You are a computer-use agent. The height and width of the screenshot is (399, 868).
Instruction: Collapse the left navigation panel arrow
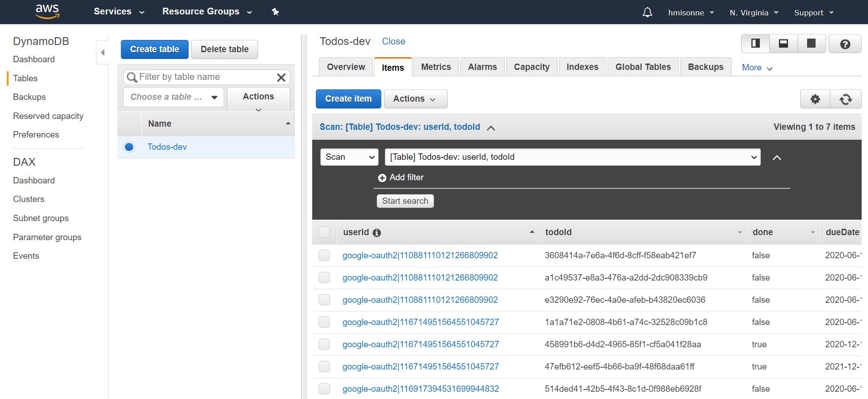click(x=103, y=53)
